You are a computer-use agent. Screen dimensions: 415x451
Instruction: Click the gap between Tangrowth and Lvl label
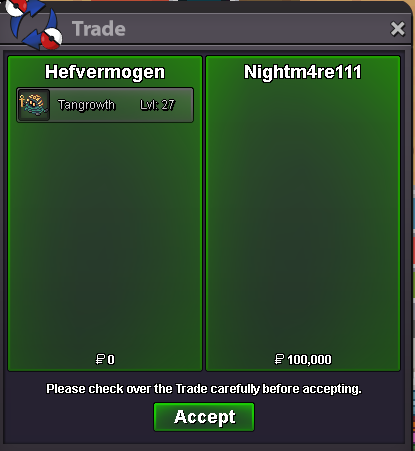point(127,105)
